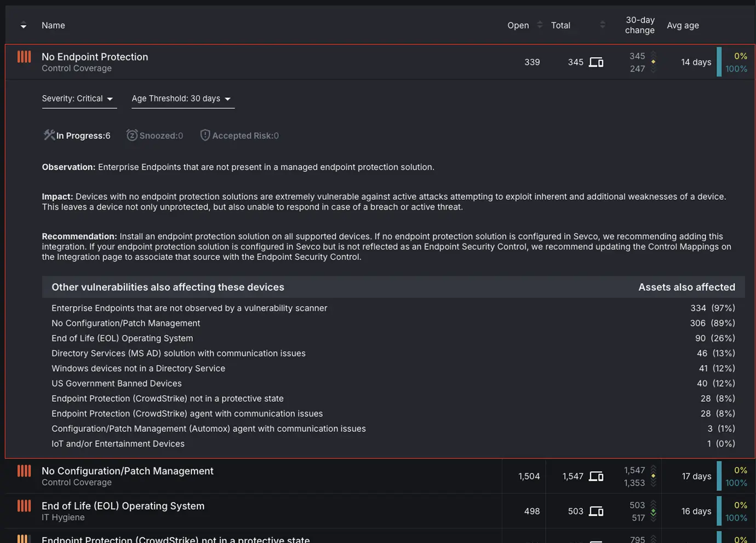Click the 14 days average age value

point(696,62)
